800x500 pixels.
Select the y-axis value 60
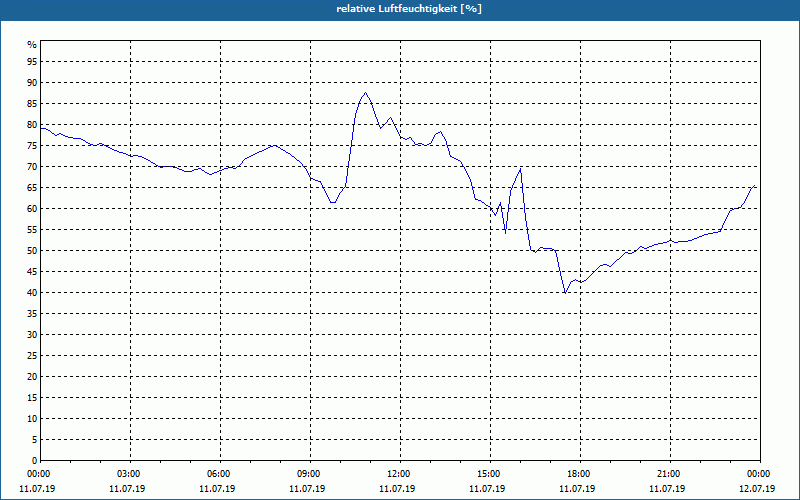[32, 209]
